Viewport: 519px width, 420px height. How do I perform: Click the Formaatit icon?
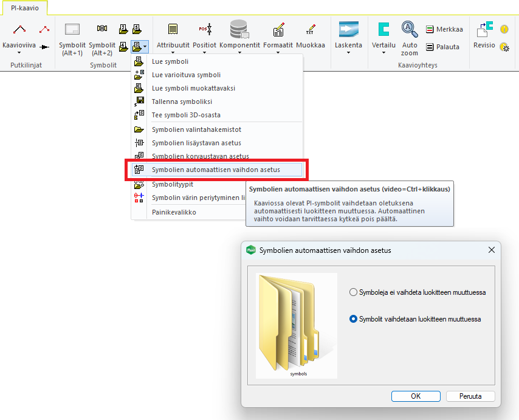278,29
